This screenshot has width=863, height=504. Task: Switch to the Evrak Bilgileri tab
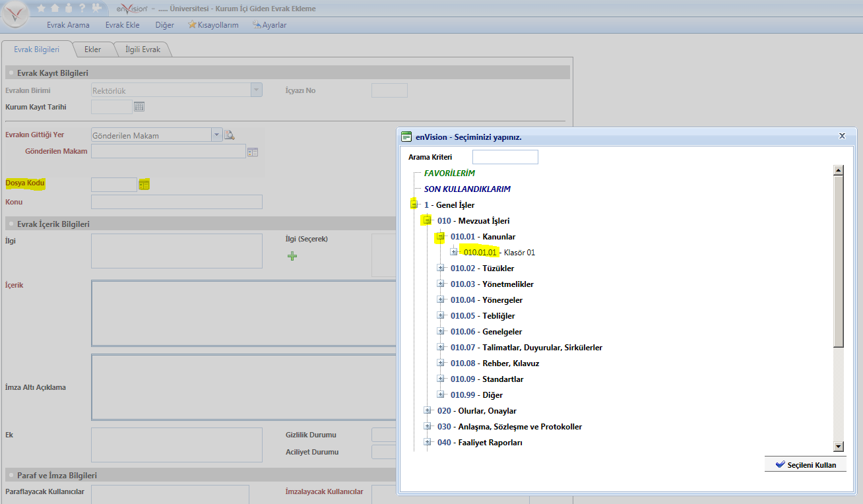pos(37,49)
